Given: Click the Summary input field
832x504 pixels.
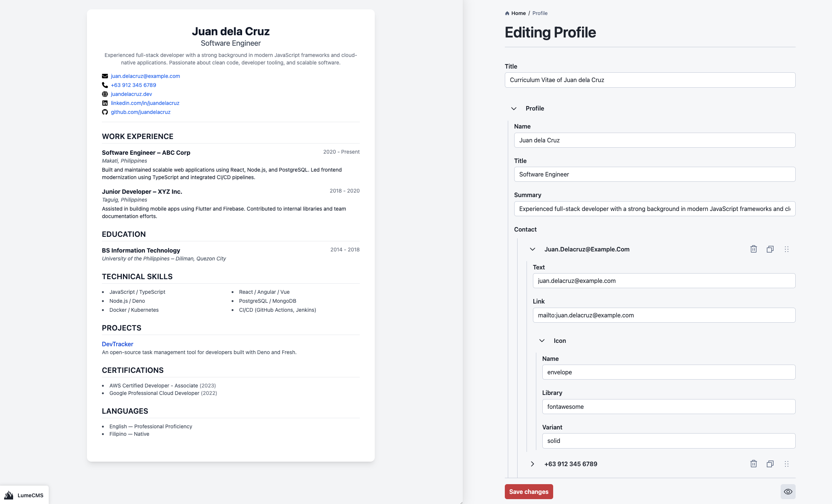Looking at the screenshot, I should coord(654,209).
